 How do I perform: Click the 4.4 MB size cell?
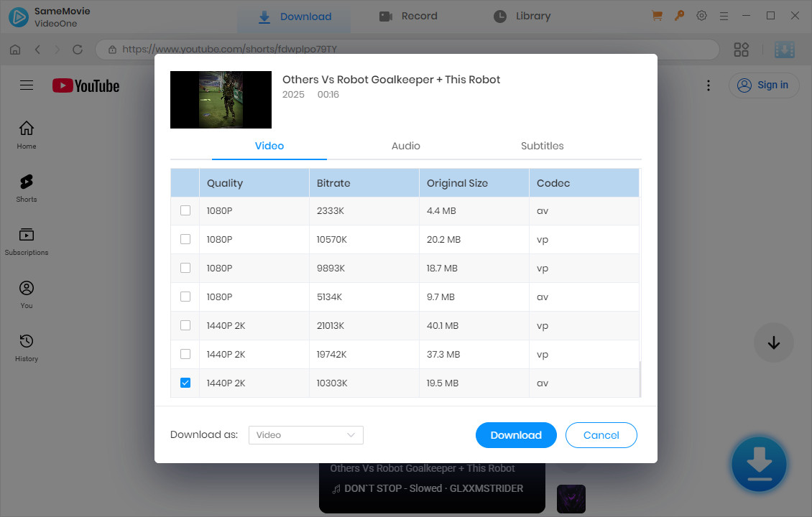click(x=474, y=210)
